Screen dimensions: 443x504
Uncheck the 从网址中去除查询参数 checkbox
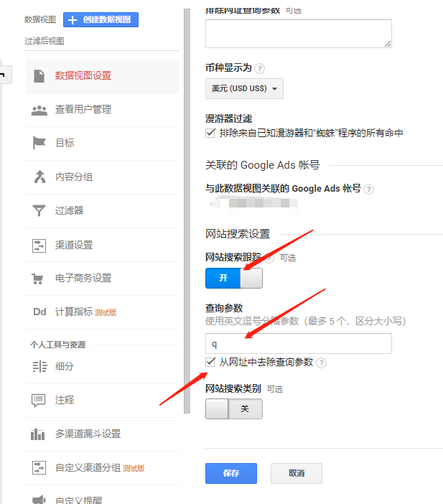click(210, 362)
